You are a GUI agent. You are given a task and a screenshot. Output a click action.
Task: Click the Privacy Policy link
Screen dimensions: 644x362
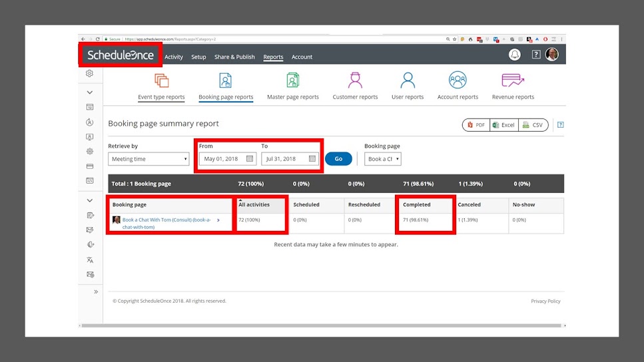pos(545,301)
